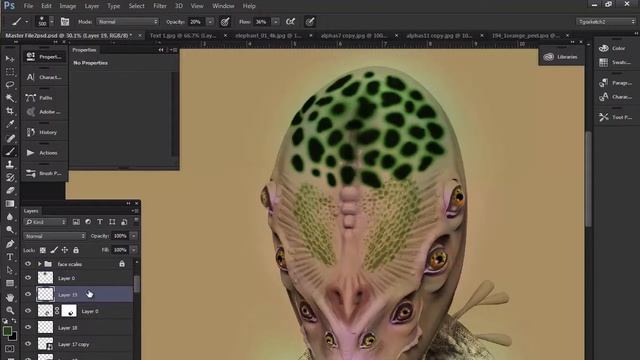Toggle lock position
640x360 pixels.
click(65, 250)
